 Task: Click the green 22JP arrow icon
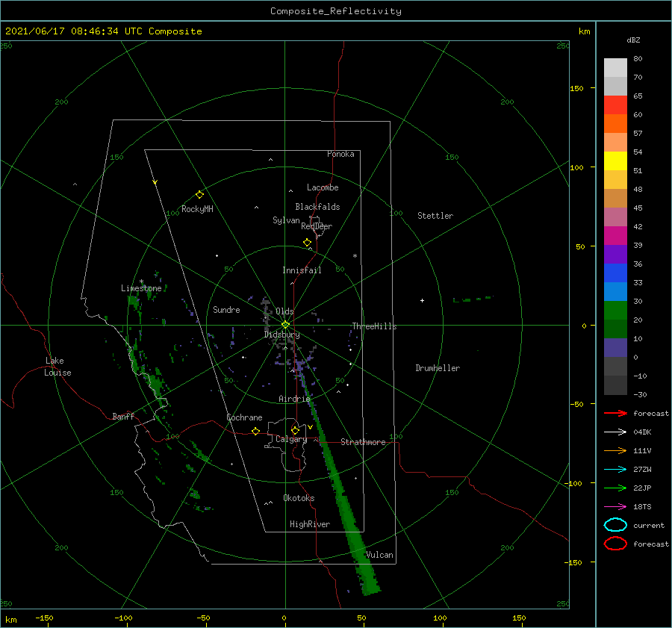(x=615, y=488)
